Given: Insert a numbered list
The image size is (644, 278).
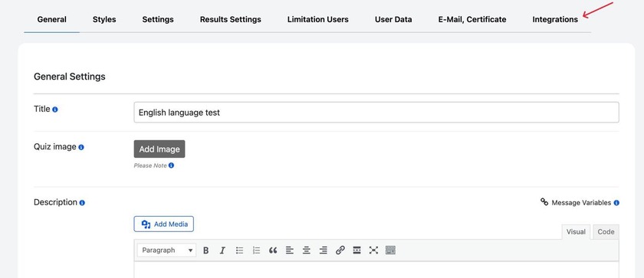Looking at the screenshot, I should tap(256, 250).
